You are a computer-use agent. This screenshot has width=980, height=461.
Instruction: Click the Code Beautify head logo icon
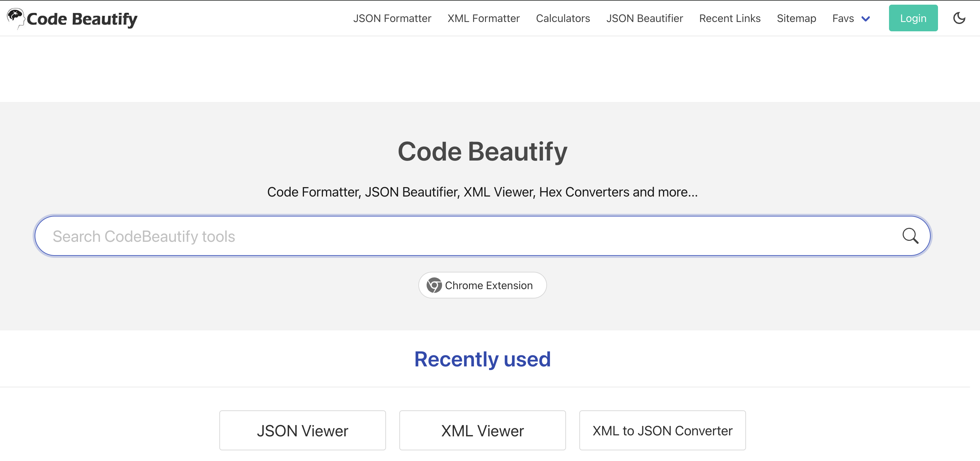(x=15, y=17)
